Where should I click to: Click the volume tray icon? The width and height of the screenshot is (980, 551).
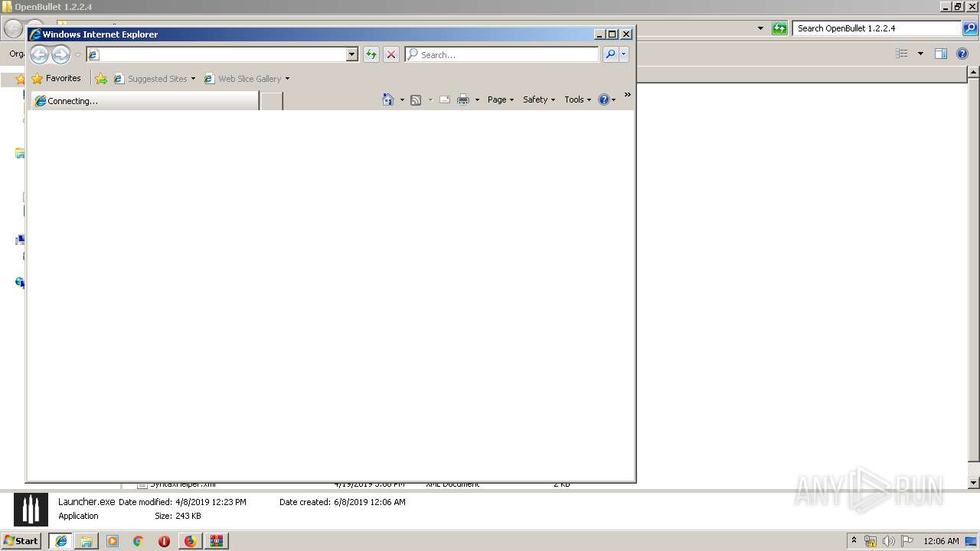(889, 541)
